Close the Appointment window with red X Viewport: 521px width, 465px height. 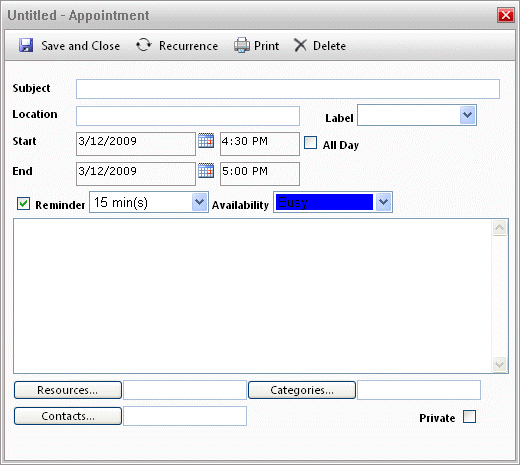(506, 15)
